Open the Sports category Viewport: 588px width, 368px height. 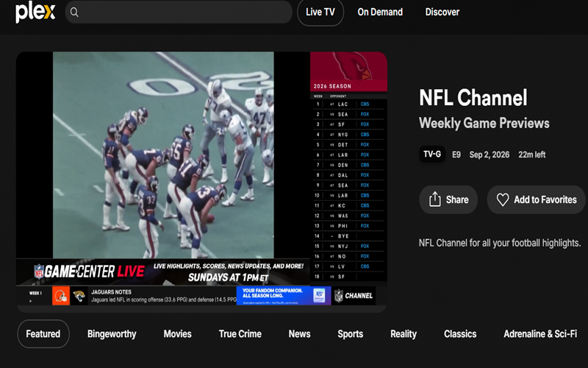tap(351, 334)
